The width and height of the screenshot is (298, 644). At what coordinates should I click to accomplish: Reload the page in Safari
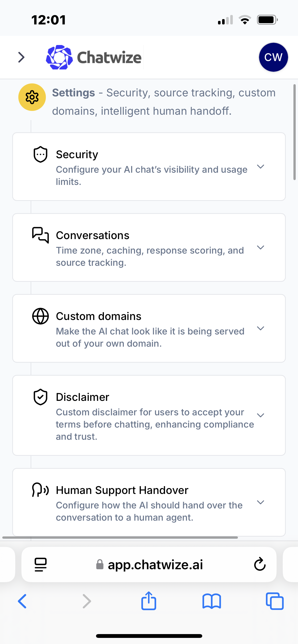click(260, 564)
